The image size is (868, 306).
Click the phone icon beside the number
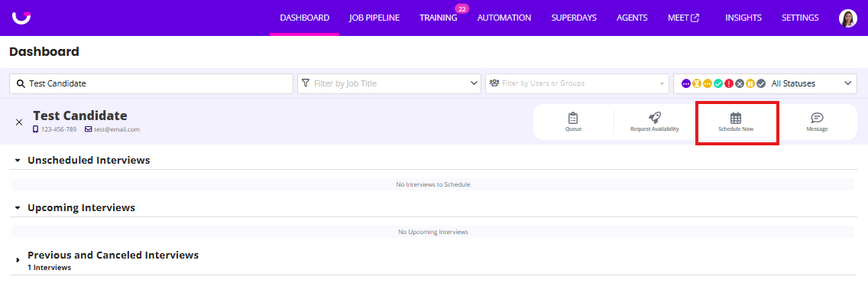click(35, 129)
